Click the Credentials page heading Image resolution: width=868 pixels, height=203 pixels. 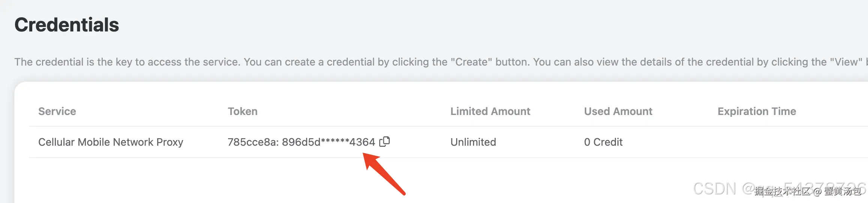67,25
